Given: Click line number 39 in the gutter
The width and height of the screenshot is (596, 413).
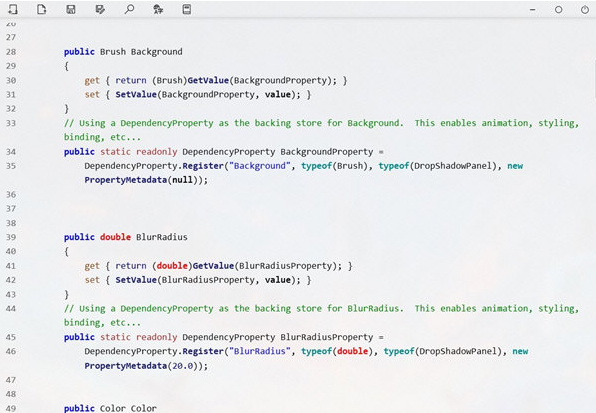Looking at the screenshot, I should coord(11,237).
